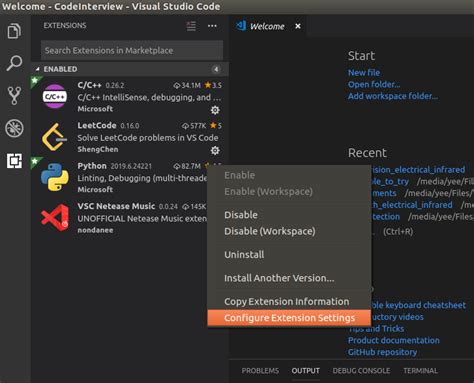Switch to the TERMINAL panel tab
Image resolution: width=474 pixels, height=383 pixels.
click(420, 371)
